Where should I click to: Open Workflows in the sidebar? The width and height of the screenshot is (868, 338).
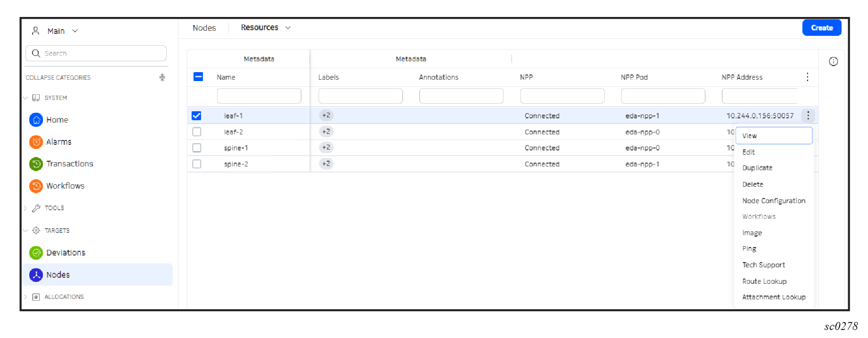(65, 186)
